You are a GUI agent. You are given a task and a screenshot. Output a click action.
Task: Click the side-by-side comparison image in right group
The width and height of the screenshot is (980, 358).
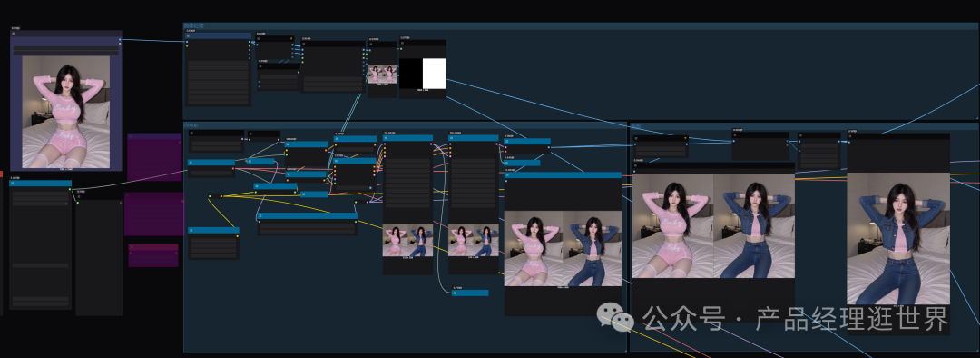click(x=713, y=226)
